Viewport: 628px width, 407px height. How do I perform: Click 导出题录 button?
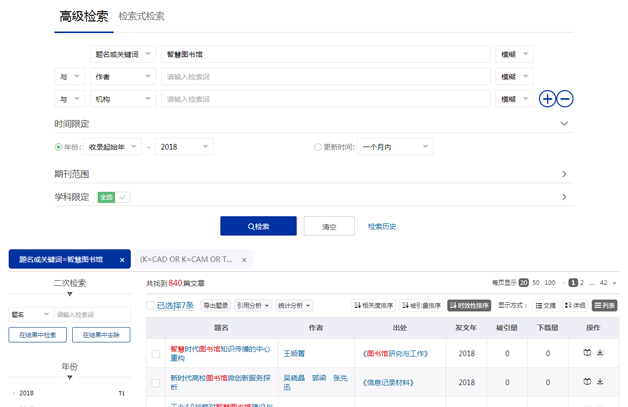coord(215,305)
